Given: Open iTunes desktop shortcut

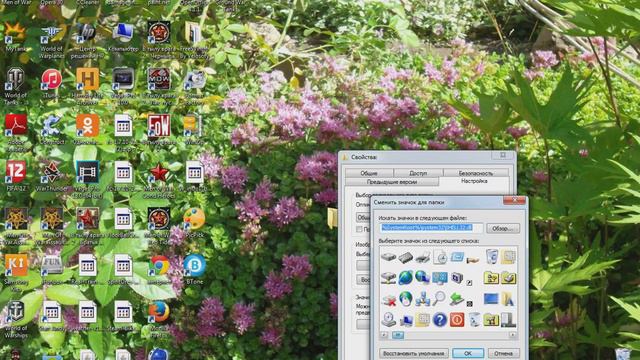Looking at the screenshot, I should [51, 83].
